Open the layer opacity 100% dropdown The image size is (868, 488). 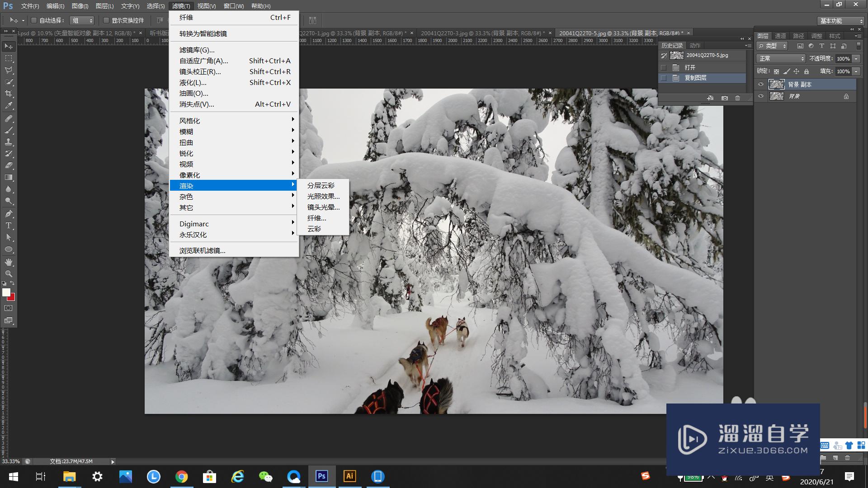(856, 59)
